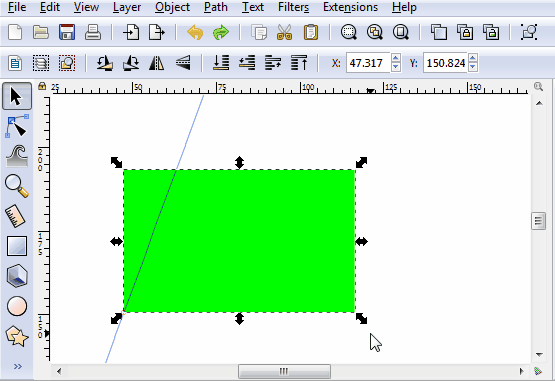Click the X coordinate field

click(x=368, y=63)
